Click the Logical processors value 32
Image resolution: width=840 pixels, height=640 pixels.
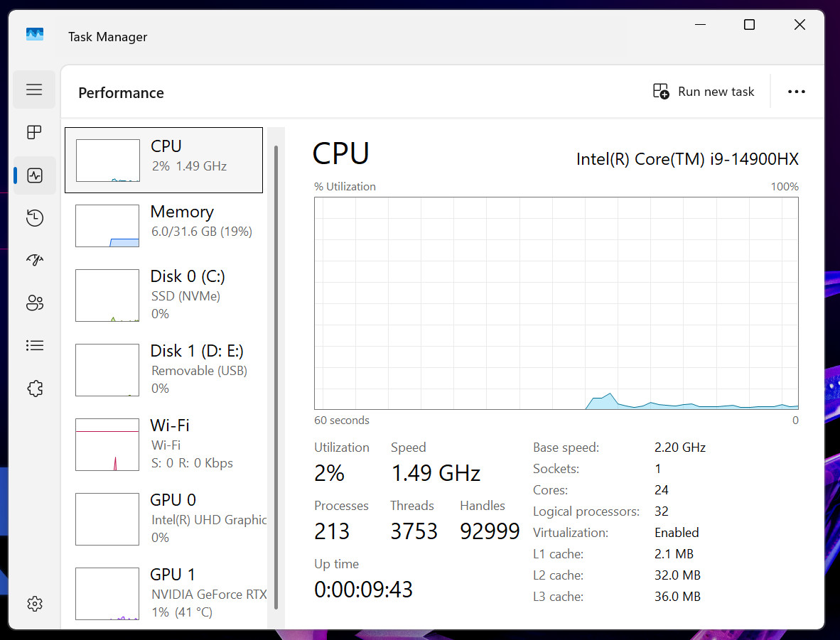661,511
